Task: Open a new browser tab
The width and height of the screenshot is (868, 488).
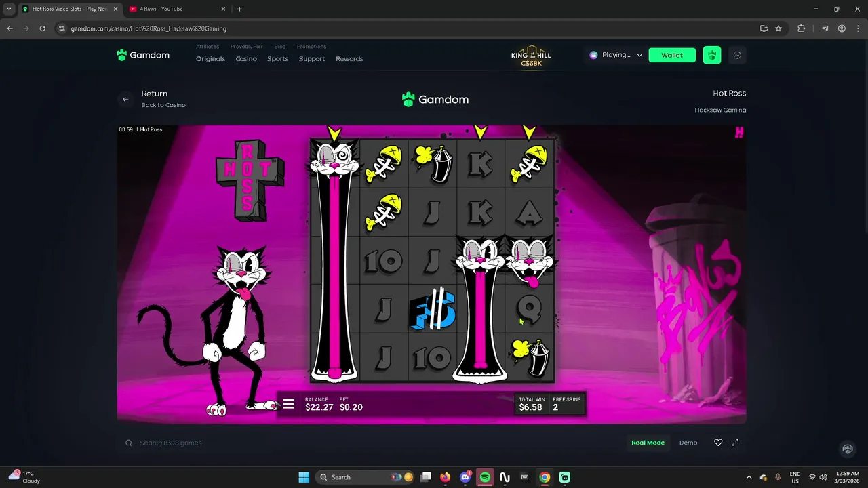Action: 239,9
